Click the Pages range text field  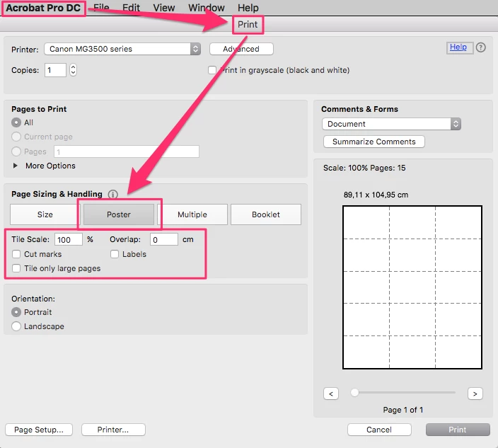127,151
